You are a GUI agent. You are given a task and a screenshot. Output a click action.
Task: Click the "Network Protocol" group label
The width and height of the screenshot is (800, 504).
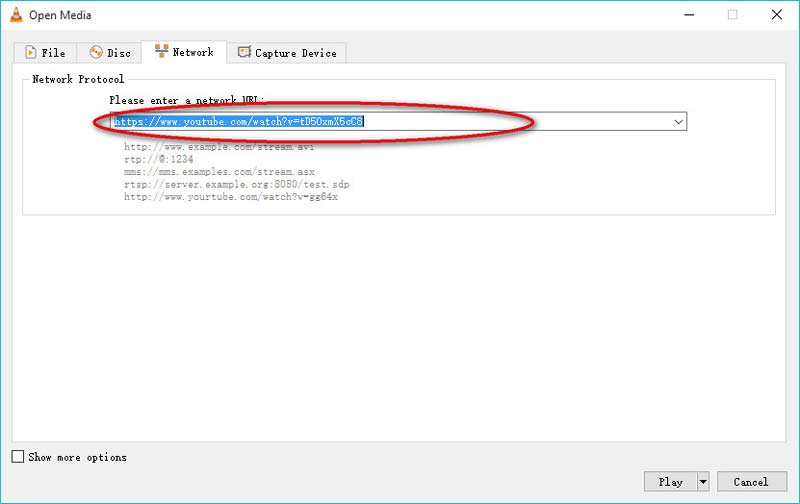pyautogui.click(x=78, y=79)
